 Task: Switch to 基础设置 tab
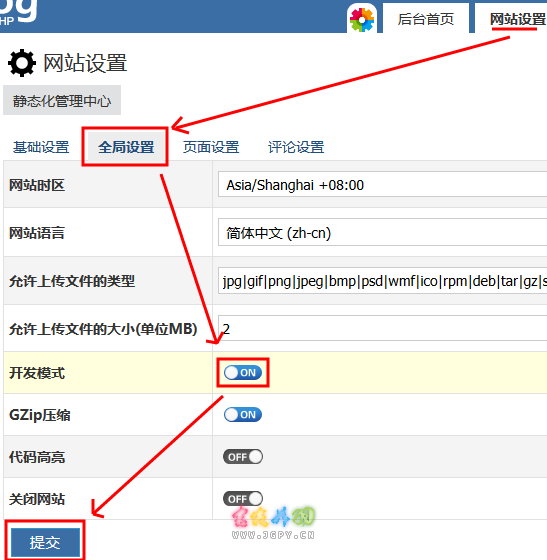[41, 147]
